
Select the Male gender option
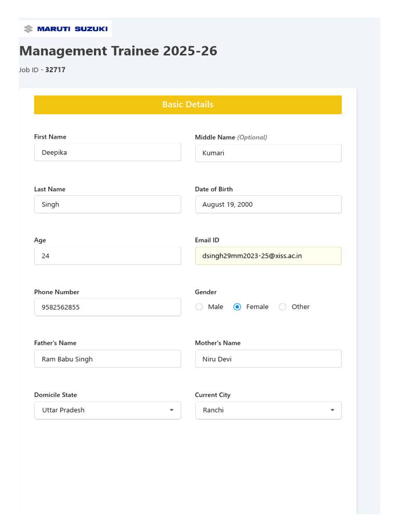coord(199,307)
